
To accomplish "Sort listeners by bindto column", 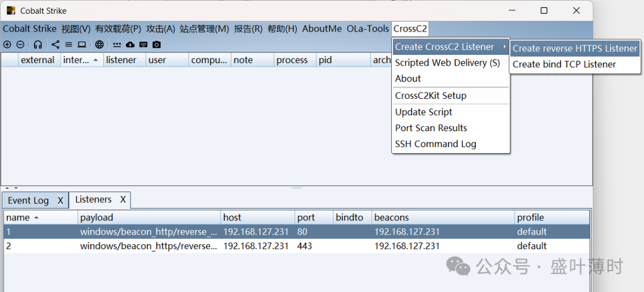I will pyautogui.click(x=352, y=218).
